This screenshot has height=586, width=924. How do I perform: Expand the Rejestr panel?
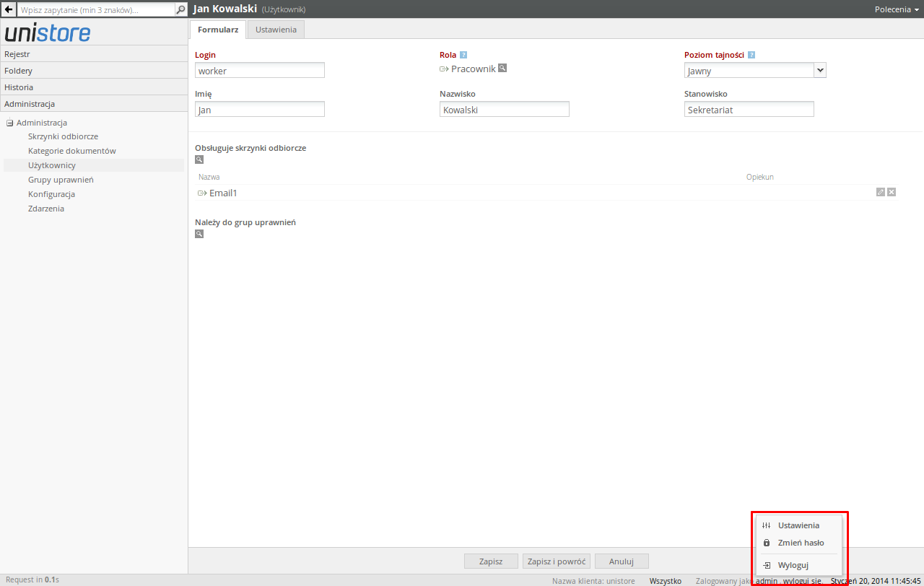(94, 54)
